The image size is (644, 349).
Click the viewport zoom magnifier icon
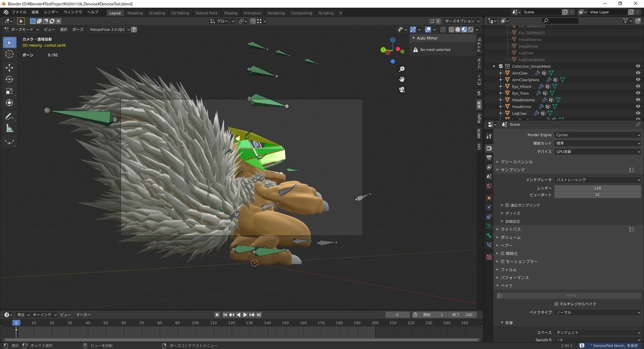coord(401,69)
